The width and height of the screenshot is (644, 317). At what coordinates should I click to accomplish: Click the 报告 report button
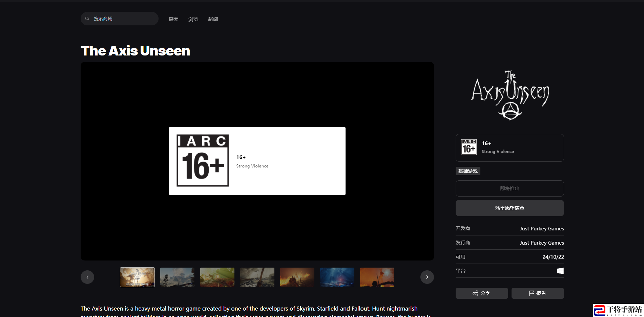(x=538, y=293)
